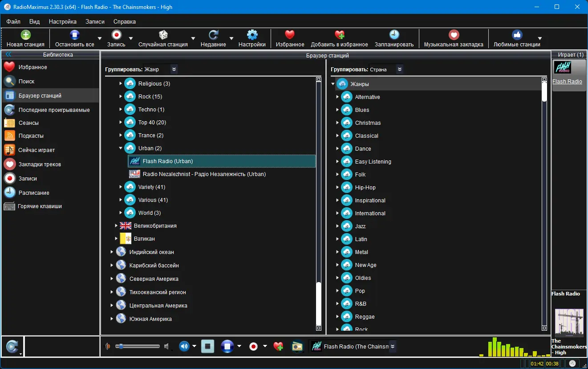Collapse the Жанры root node
588x369 pixels.
(x=333, y=84)
